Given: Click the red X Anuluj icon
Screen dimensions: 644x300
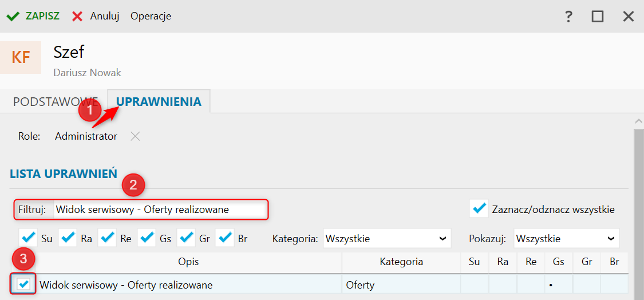Looking at the screenshot, I should [77, 17].
